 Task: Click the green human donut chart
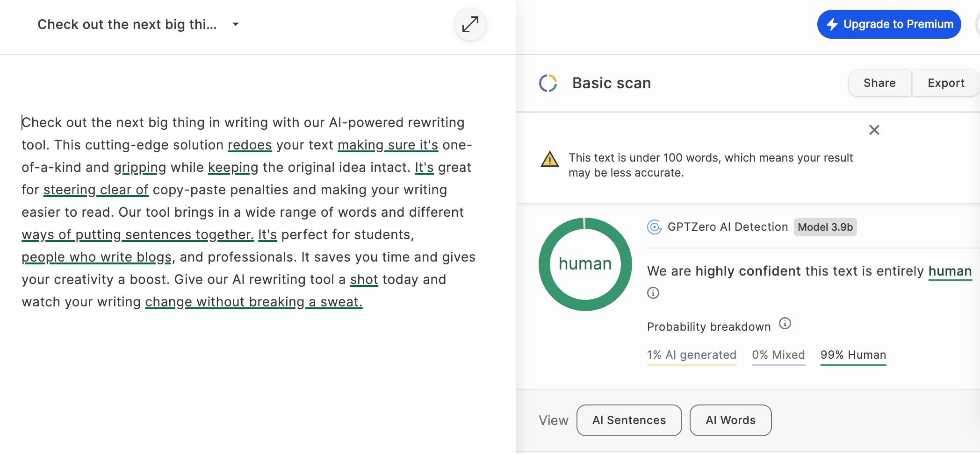pyautogui.click(x=585, y=264)
